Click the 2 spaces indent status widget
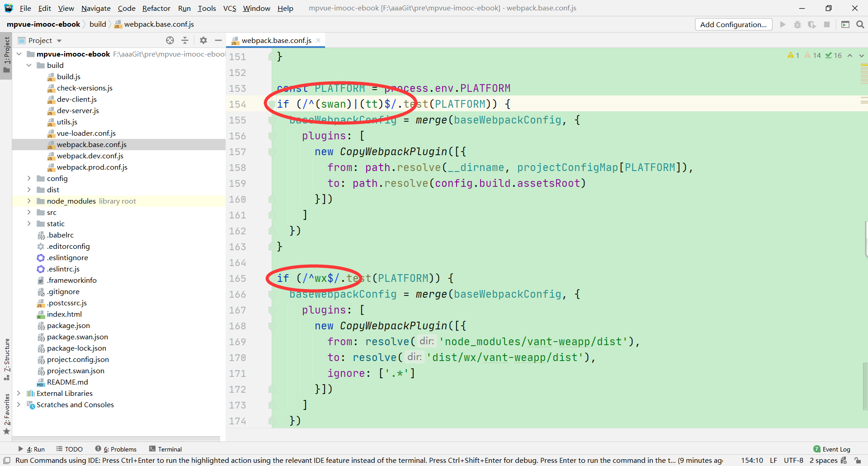The width and height of the screenshot is (868, 466). tap(823, 461)
